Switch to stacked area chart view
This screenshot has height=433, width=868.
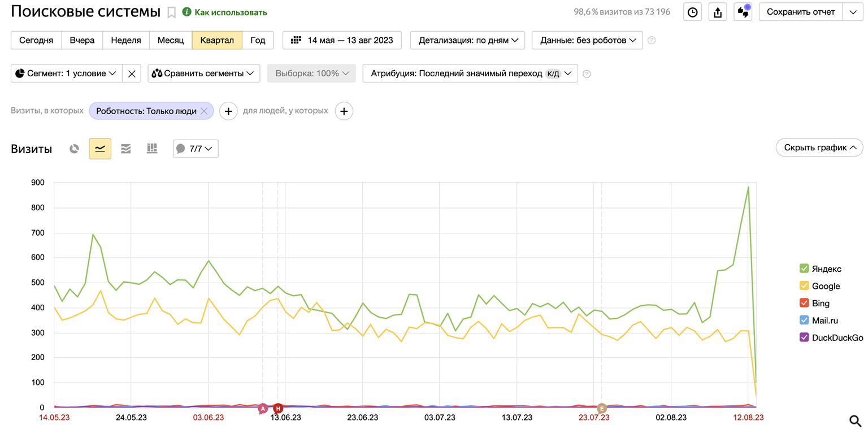point(126,149)
